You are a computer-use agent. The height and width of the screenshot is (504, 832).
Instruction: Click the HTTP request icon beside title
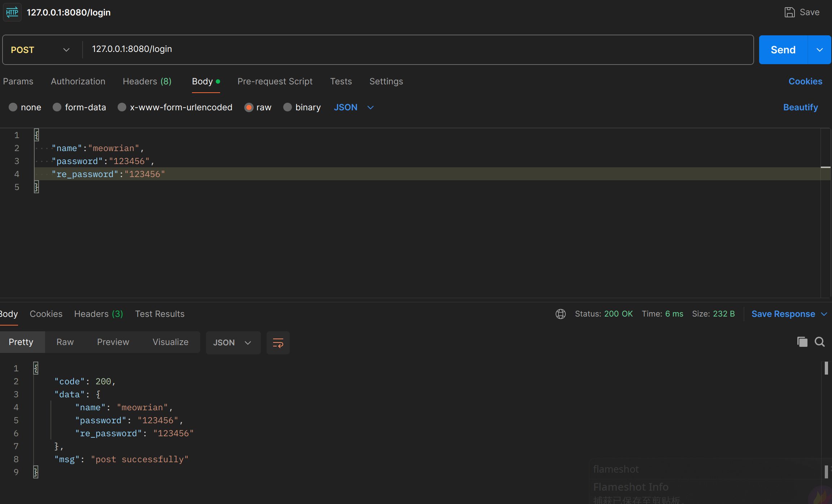[x=12, y=12]
